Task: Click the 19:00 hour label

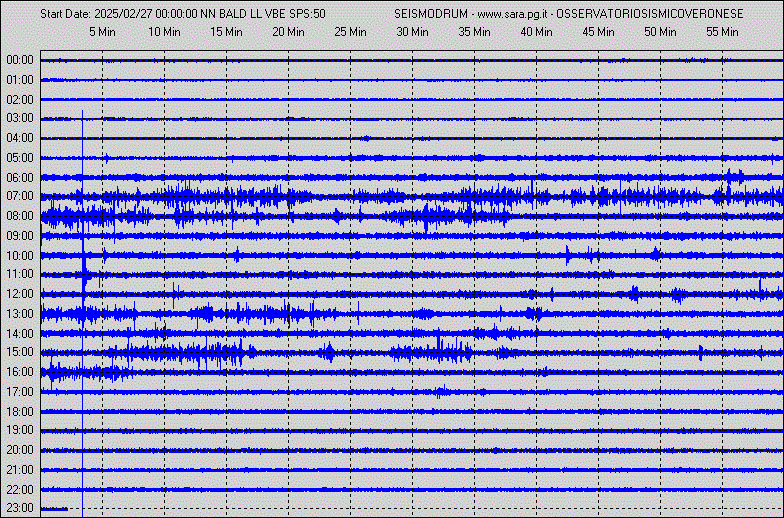Action: click(x=20, y=430)
